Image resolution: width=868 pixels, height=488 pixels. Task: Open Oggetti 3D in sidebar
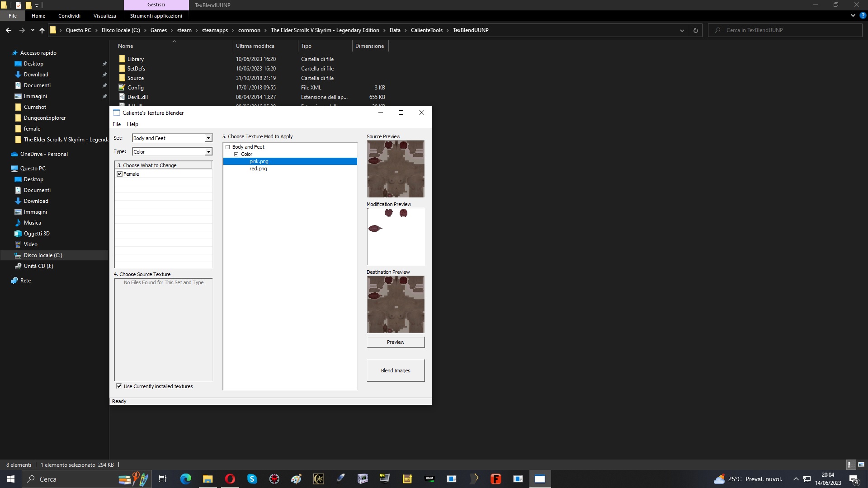(x=37, y=234)
